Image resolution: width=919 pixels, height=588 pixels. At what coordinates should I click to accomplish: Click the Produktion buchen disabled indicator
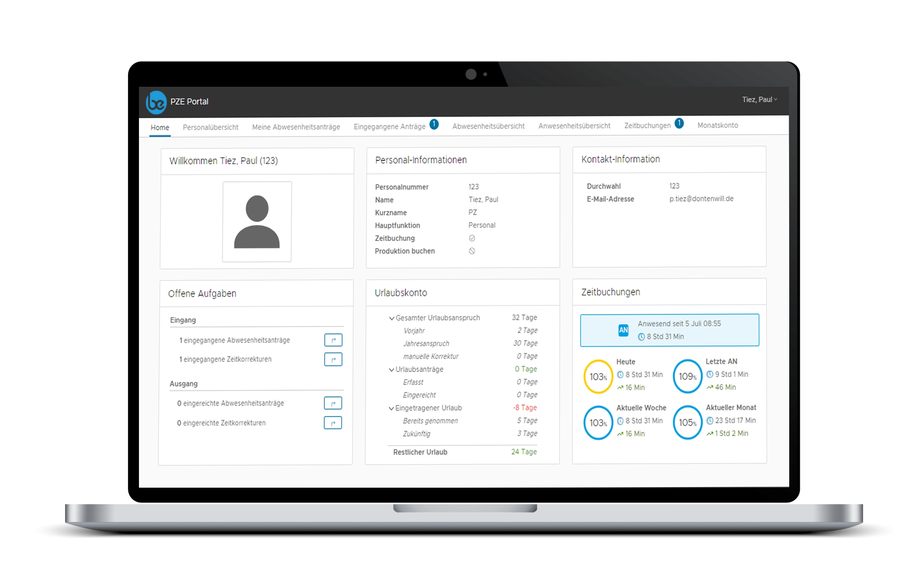tap(472, 251)
